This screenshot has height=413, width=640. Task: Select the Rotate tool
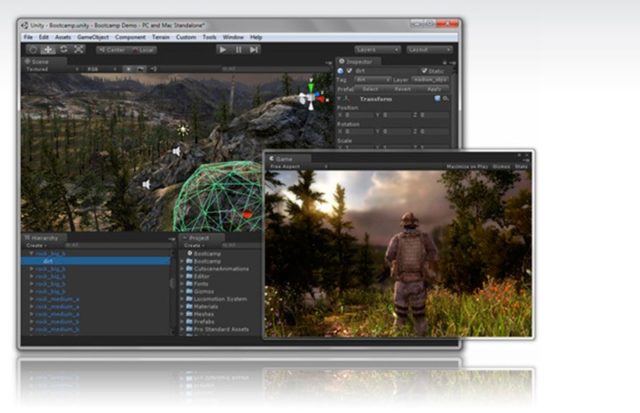(64, 50)
